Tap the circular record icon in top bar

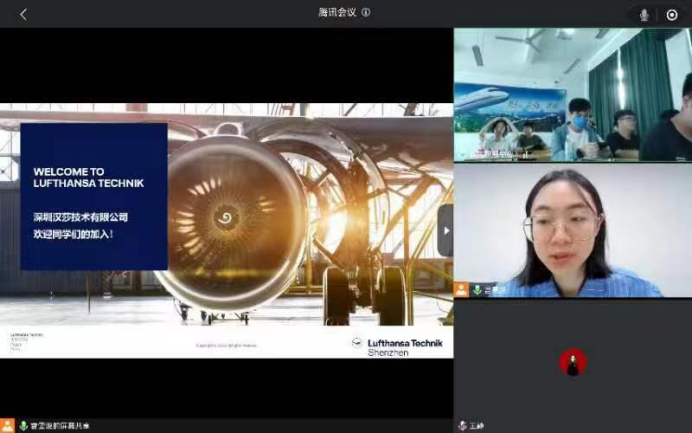tap(672, 15)
